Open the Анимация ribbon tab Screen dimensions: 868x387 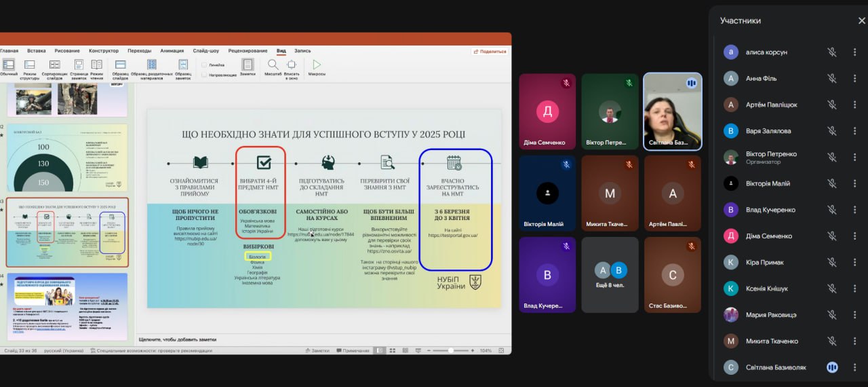pyautogui.click(x=172, y=51)
